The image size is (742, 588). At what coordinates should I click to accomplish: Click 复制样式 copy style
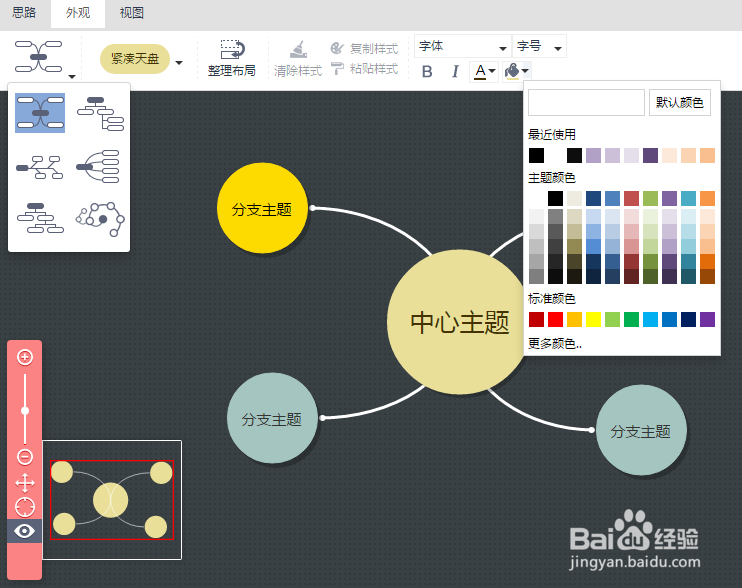[x=364, y=48]
